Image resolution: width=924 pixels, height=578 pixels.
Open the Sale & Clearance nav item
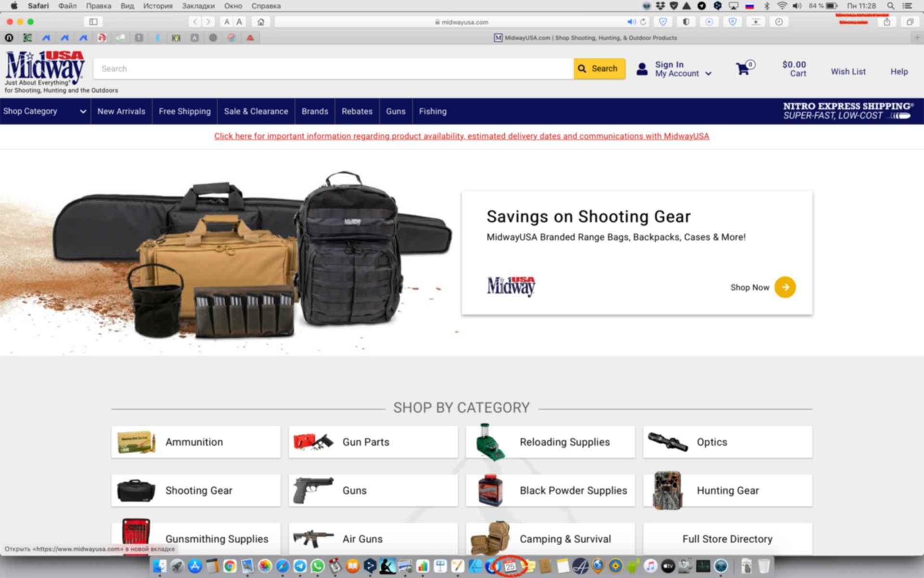coord(256,111)
